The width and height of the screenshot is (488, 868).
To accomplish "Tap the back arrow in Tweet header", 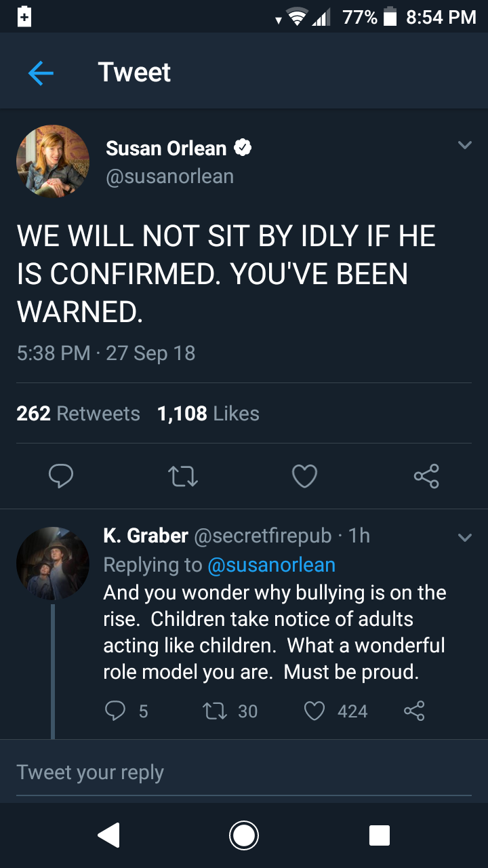I will point(41,73).
